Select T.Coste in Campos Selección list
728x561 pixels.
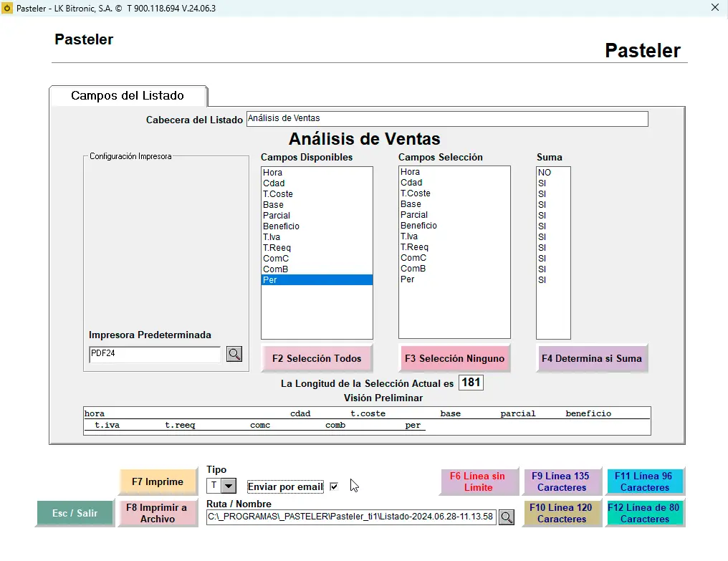[454, 193]
